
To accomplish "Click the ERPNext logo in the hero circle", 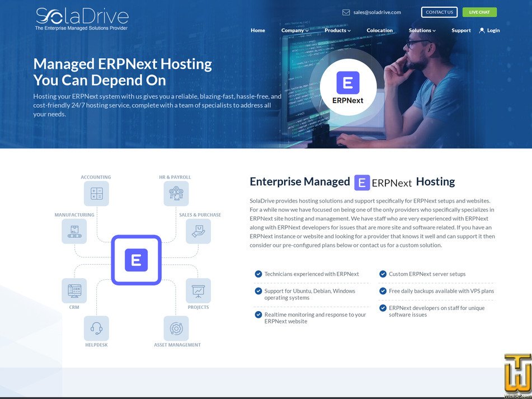I will 348,87.
